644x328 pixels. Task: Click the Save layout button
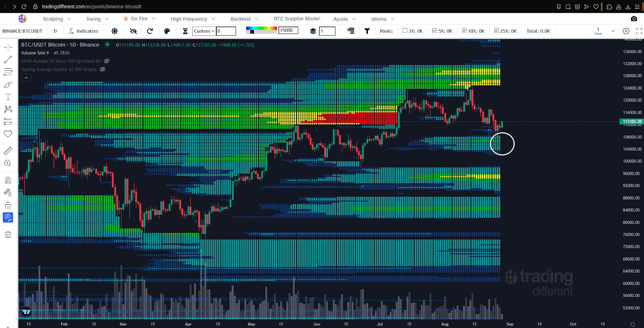(x=598, y=31)
